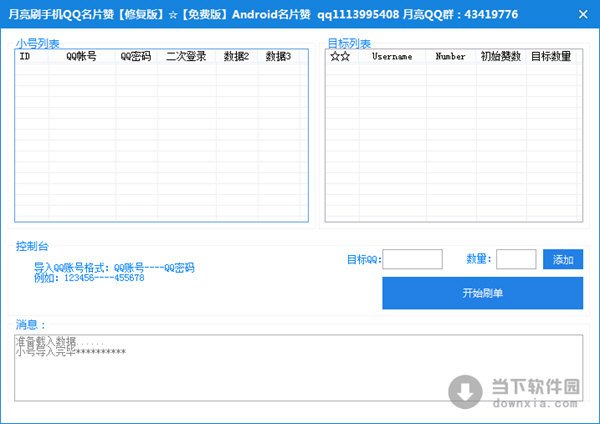The image size is (600, 424).
Task: Click the 控制台 group label
Action: click(32, 246)
